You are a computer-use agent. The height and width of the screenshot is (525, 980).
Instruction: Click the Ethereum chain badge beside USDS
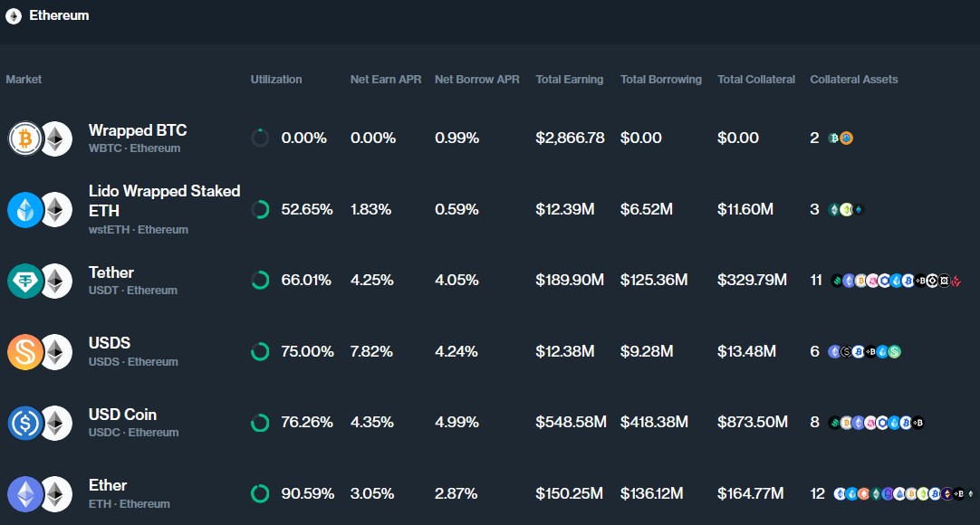pos(56,351)
